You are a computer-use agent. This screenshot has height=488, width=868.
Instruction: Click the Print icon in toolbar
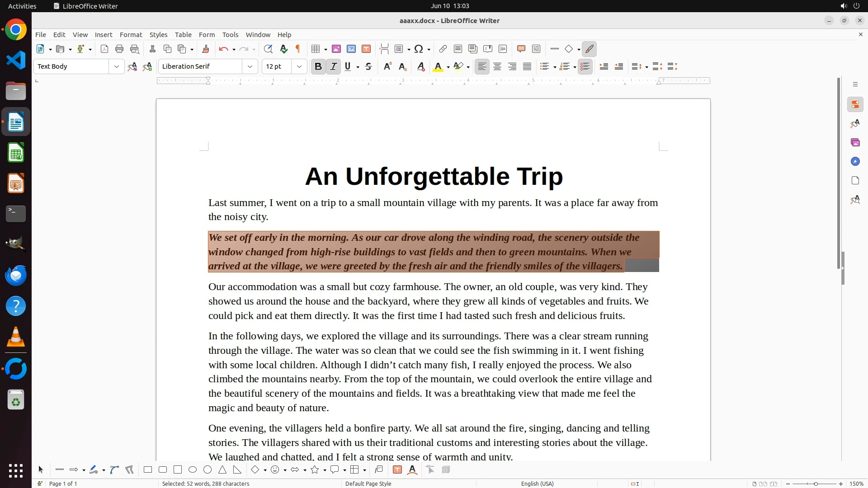119,49
